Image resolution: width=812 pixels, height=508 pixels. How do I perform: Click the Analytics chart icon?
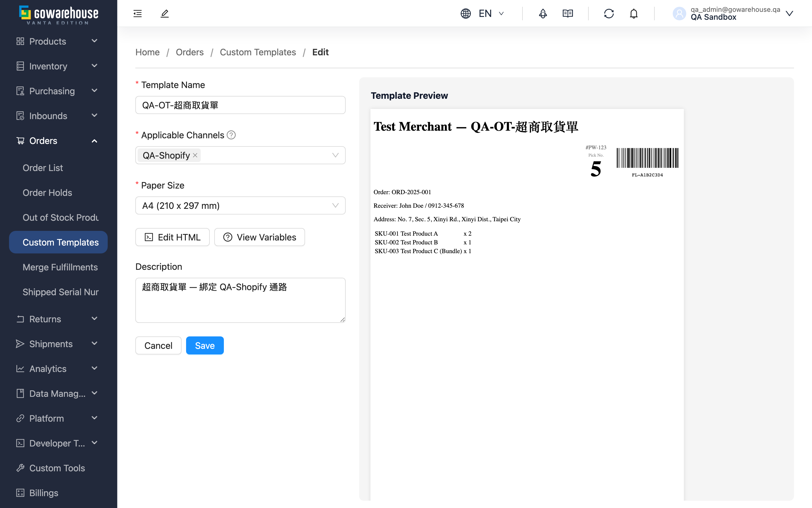pyautogui.click(x=20, y=369)
